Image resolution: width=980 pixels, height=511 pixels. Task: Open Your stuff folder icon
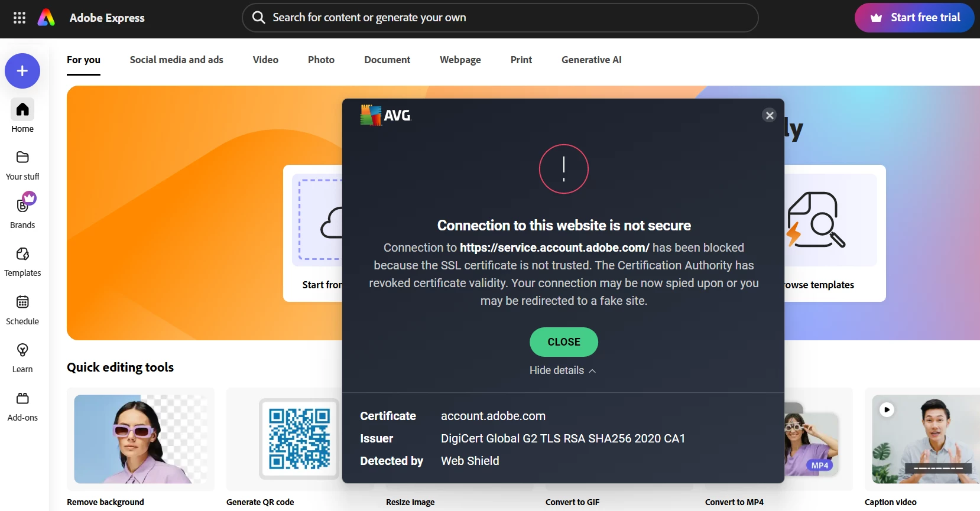pyautogui.click(x=22, y=157)
